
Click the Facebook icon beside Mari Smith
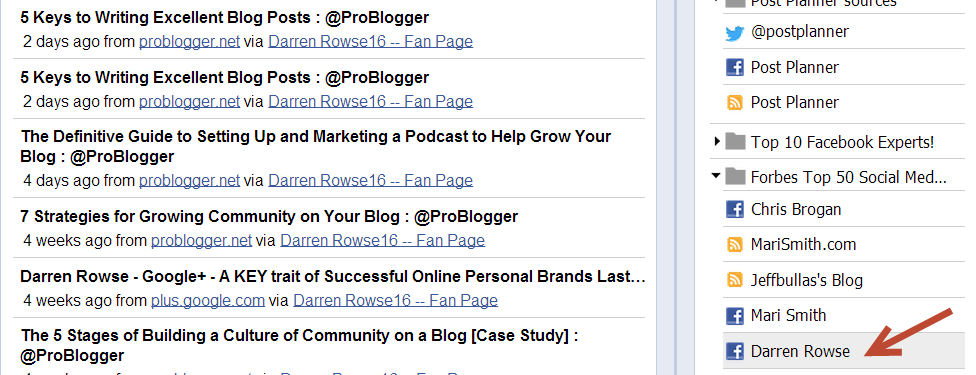pos(735,315)
